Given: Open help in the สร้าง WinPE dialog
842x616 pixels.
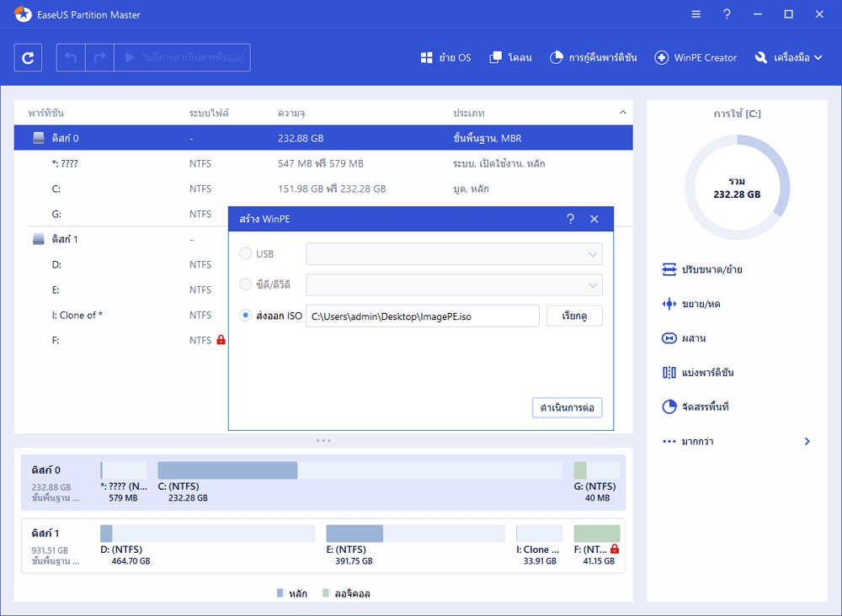Looking at the screenshot, I should (570, 219).
